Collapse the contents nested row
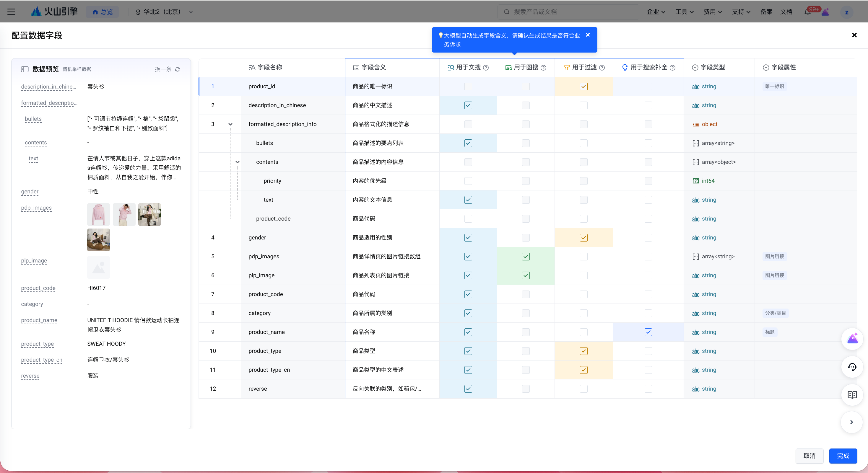The width and height of the screenshot is (868, 473). click(238, 162)
